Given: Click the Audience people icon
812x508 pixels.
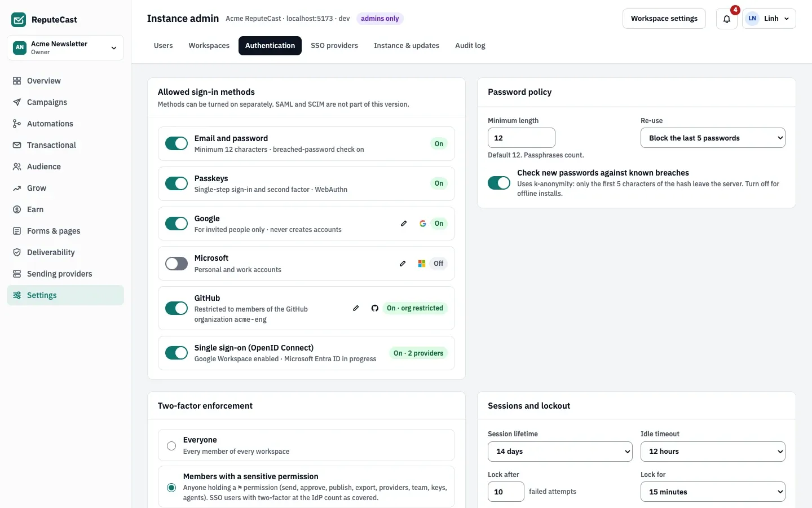Looking at the screenshot, I should pyautogui.click(x=17, y=167).
